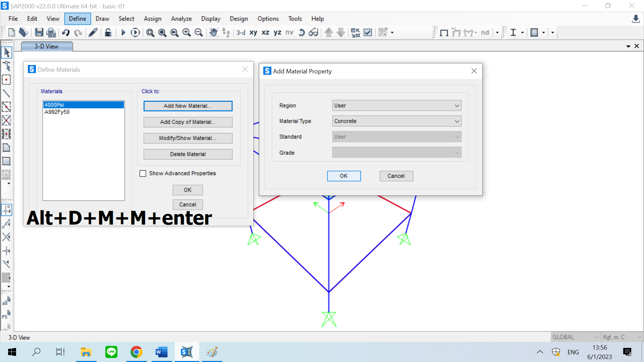Enable Show Advanced Properties checkbox

(x=143, y=173)
